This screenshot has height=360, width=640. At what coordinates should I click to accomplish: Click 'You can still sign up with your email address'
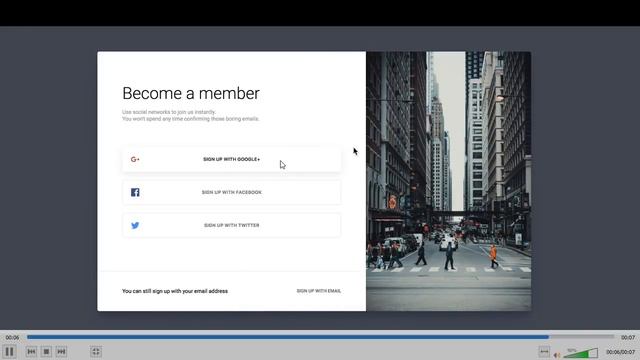pos(175,291)
